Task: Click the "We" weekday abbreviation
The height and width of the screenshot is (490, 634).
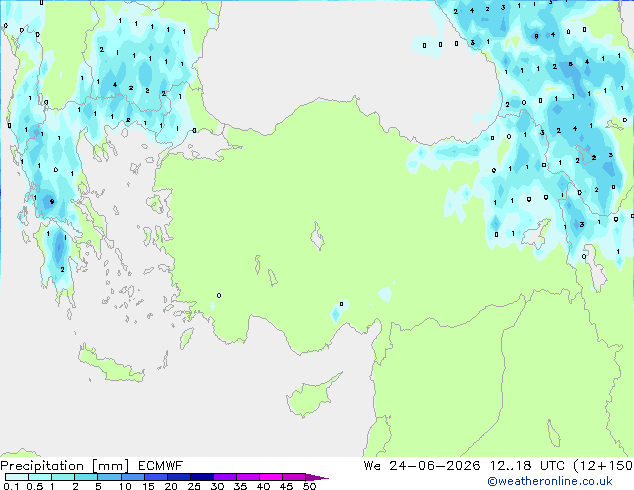Action: pos(372,466)
